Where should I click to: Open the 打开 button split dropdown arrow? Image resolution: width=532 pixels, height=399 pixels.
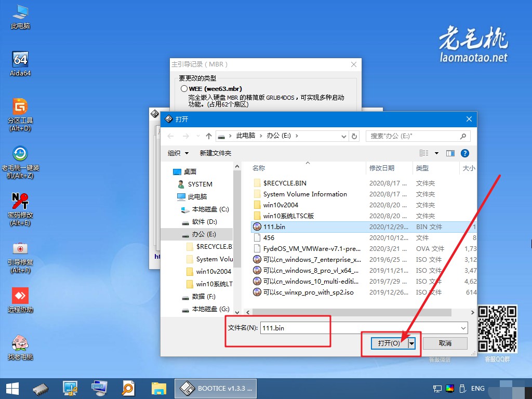click(411, 343)
